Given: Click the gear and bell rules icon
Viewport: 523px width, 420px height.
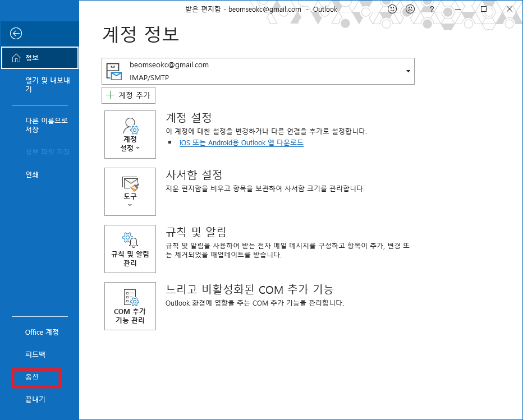Looking at the screenshot, I should tap(130, 240).
